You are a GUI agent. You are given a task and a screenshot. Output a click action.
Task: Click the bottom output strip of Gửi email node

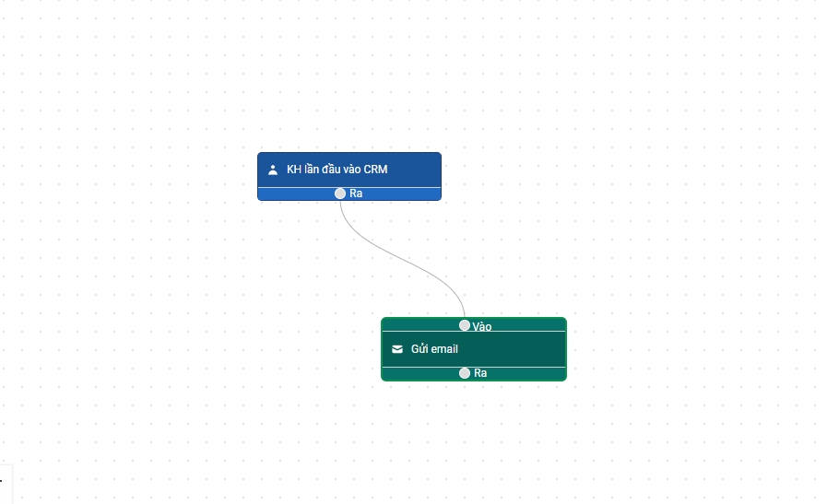[526, 373]
